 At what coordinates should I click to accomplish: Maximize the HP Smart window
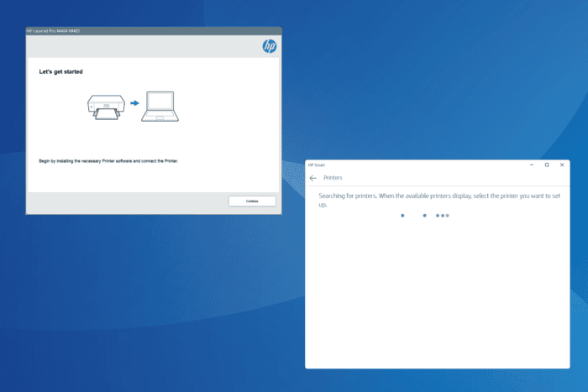[x=547, y=165]
